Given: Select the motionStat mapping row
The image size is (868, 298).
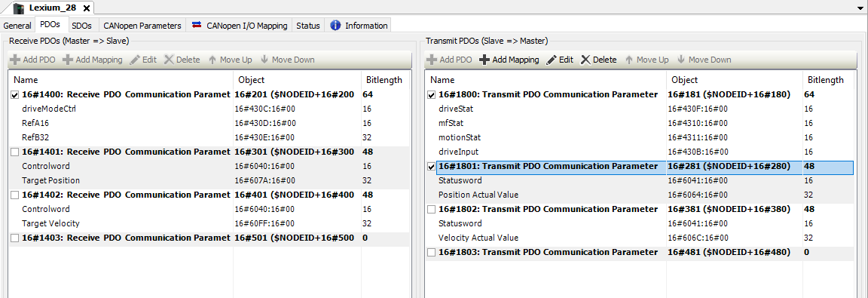Looking at the screenshot, I should [640, 137].
